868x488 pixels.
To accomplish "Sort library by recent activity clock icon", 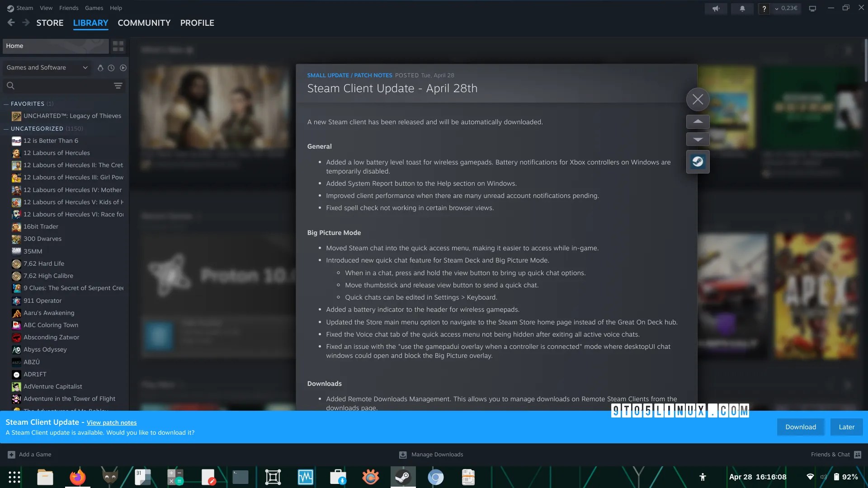I will tap(111, 68).
